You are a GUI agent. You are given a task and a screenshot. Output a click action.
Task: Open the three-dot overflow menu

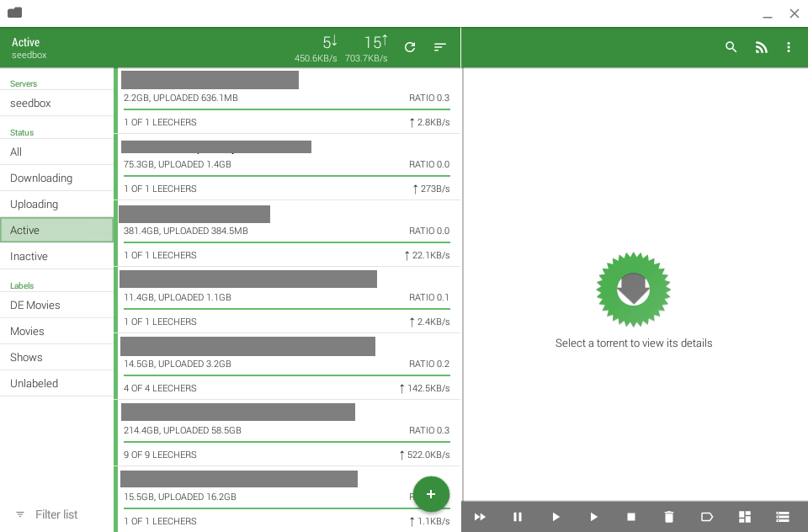pyautogui.click(x=789, y=47)
